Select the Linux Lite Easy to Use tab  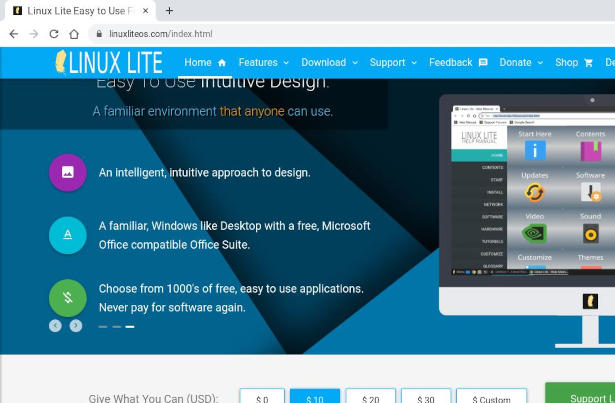[80, 11]
